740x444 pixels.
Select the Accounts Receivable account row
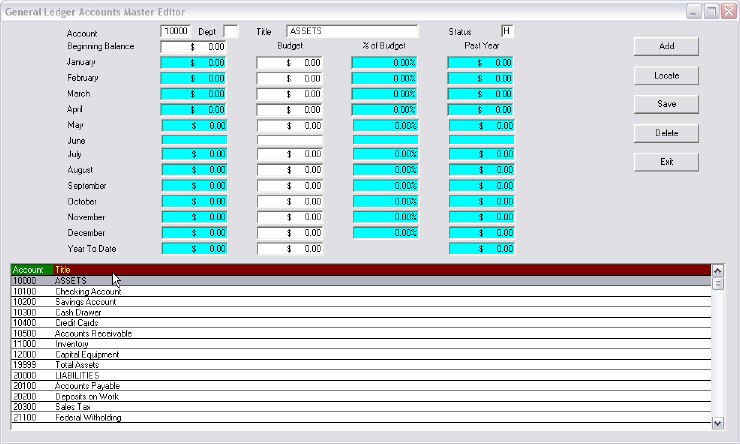(x=360, y=333)
